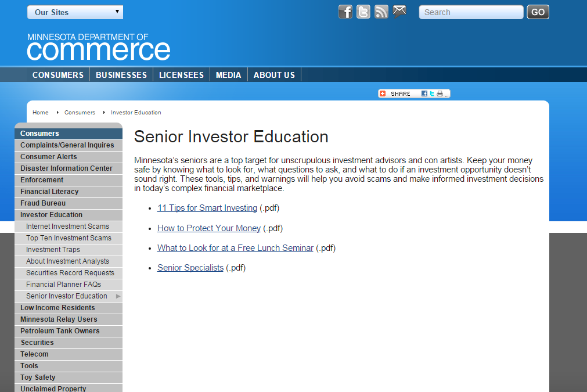Open 11 Tips for Smart Investing link
This screenshot has width=587, height=392.
pos(207,208)
